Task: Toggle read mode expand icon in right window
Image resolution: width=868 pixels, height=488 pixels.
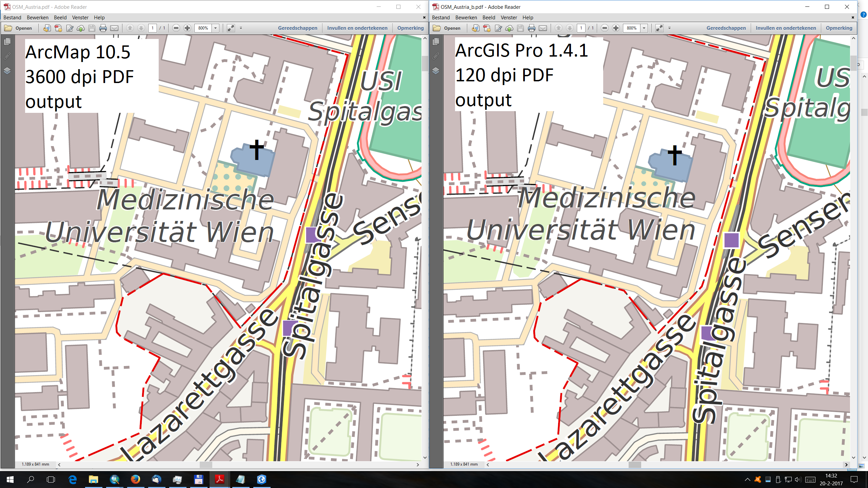Action: point(659,28)
